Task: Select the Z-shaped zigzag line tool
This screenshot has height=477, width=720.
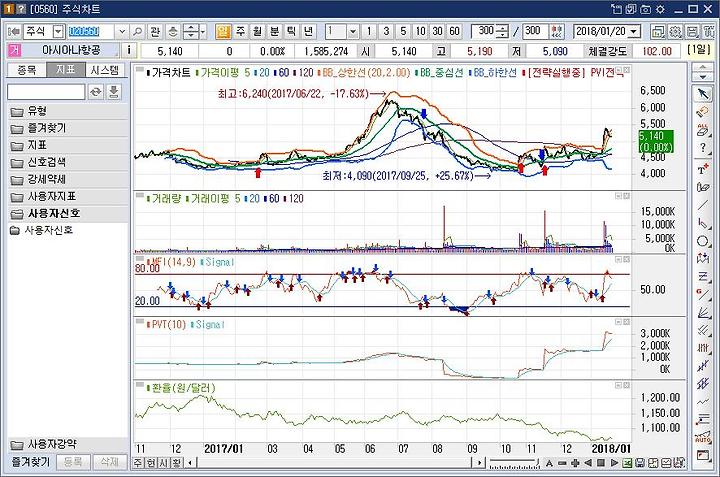Action: [x=703, y=276]
